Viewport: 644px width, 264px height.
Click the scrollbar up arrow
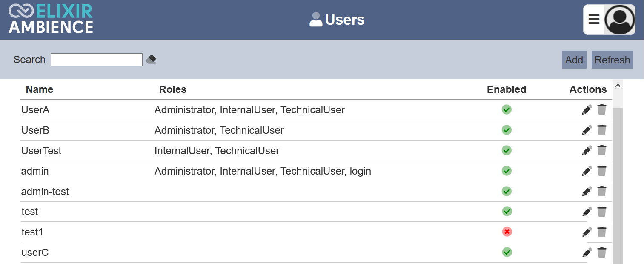[x=618, y=86]
